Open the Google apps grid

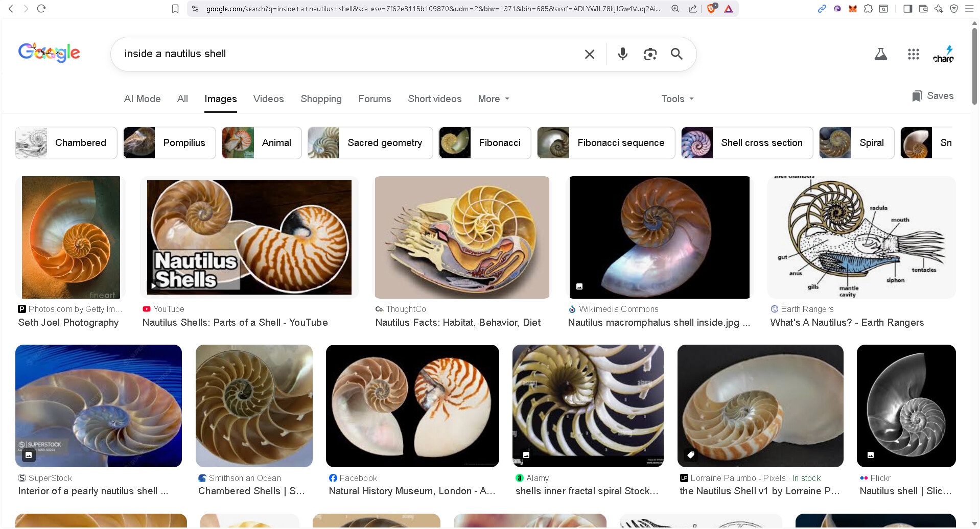913,54
